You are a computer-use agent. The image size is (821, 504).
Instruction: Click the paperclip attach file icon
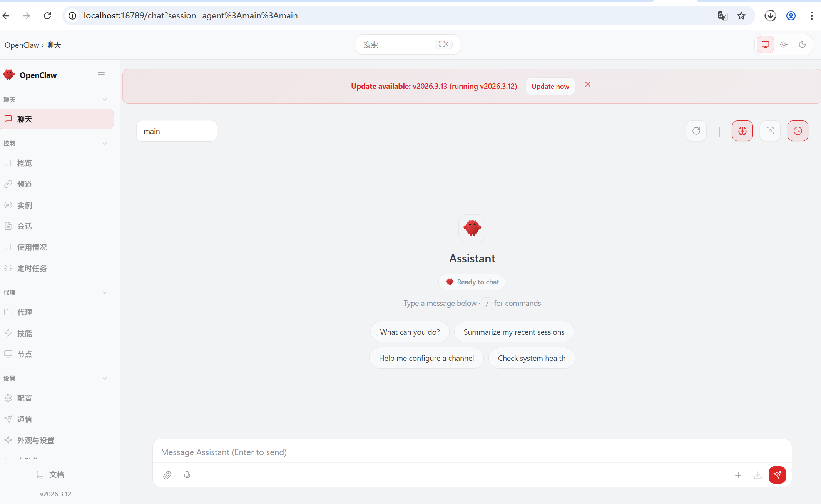point(167,475)
